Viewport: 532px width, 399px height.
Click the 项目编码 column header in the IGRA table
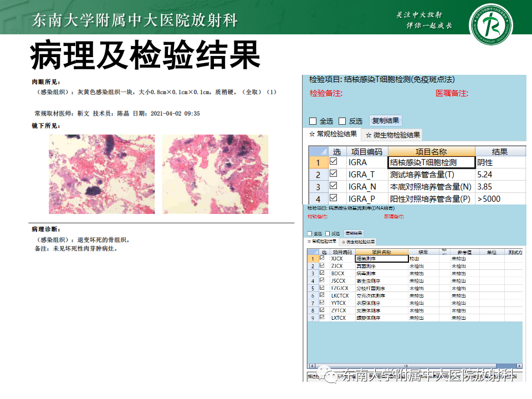coord(367,151)
